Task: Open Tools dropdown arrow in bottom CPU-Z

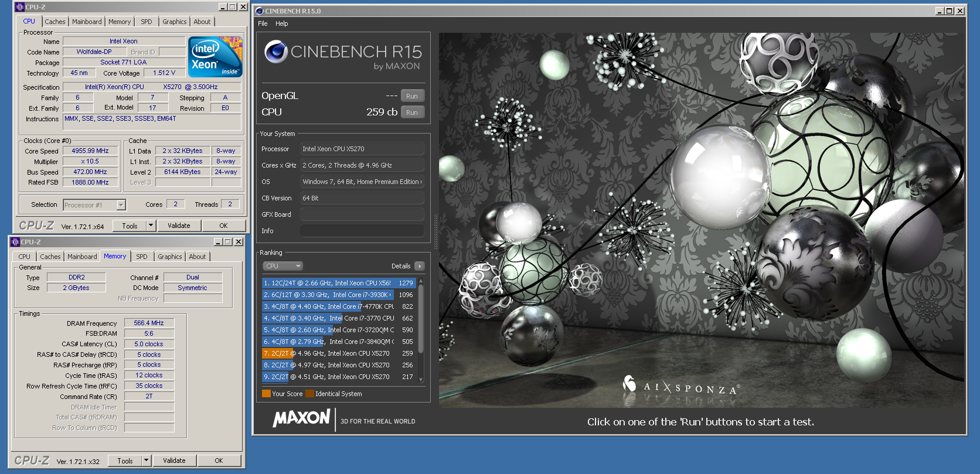Action: pos(146,461)
